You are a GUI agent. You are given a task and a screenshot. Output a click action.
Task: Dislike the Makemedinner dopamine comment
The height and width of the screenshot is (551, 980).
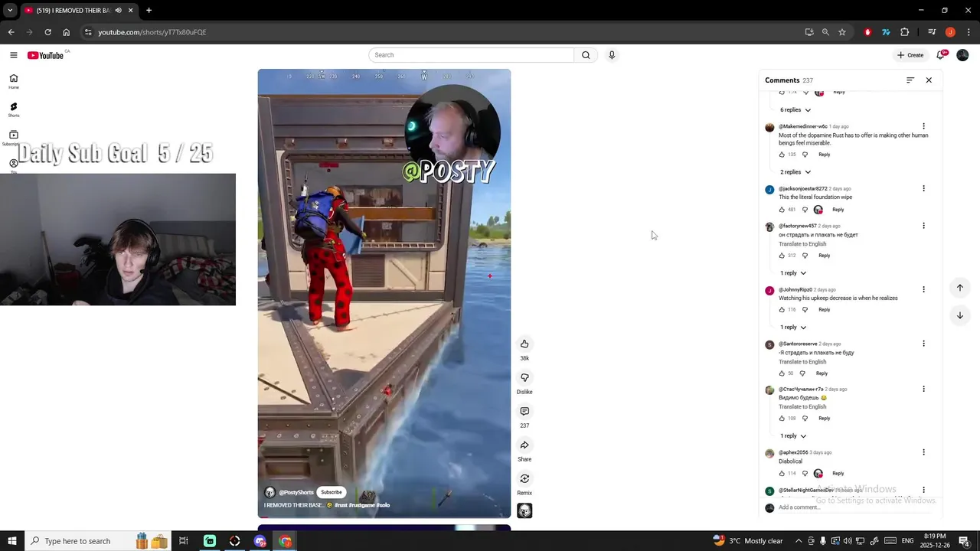pos(805,155)
